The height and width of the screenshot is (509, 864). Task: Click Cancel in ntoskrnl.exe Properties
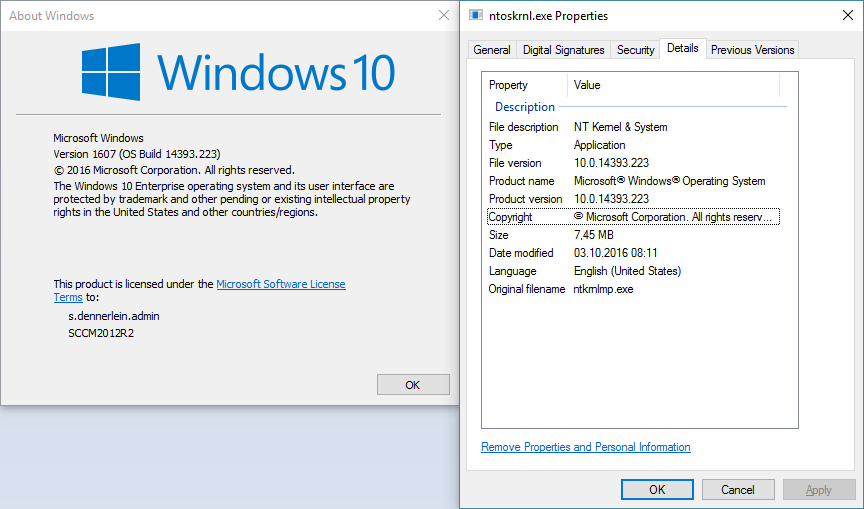click(738, 489)
